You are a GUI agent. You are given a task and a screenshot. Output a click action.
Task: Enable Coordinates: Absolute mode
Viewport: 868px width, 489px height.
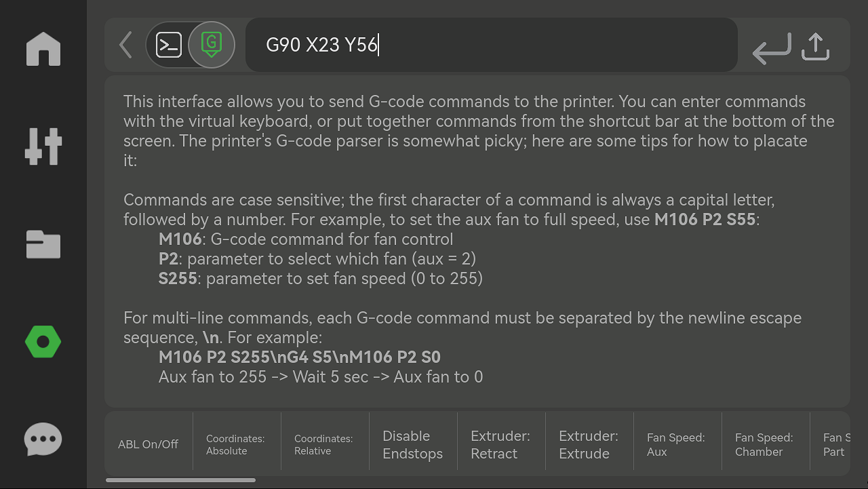click(236, 444)
